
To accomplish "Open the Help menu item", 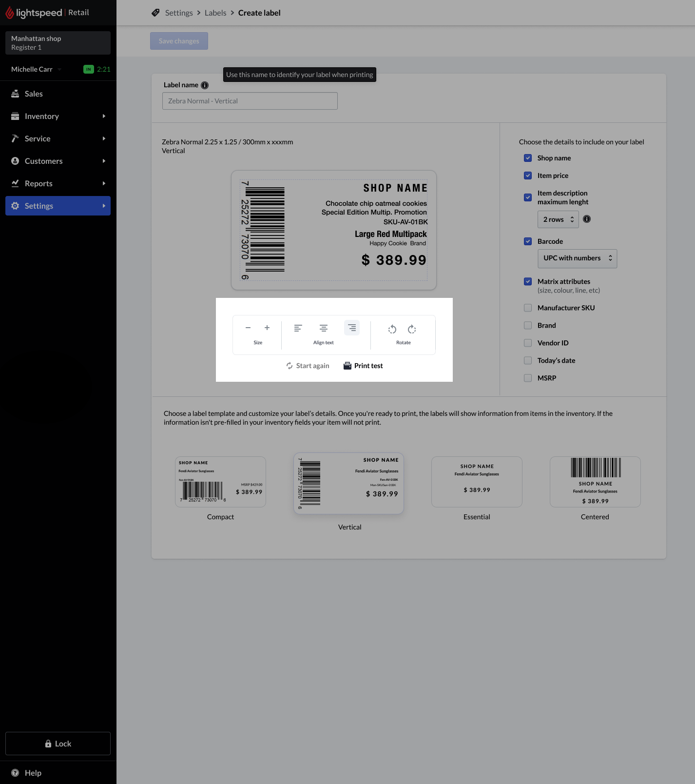I will click(x=58, y=773).
